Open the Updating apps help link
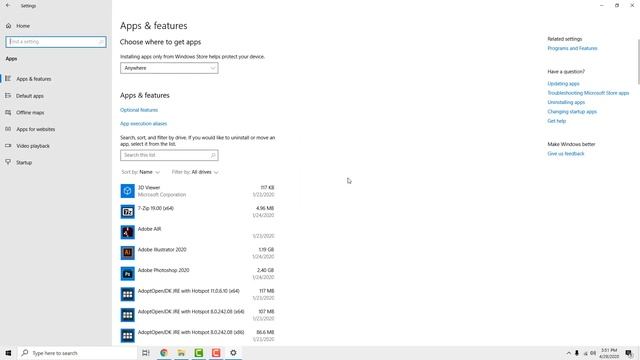This screenshot has width=640, height=360. point(563,84)
